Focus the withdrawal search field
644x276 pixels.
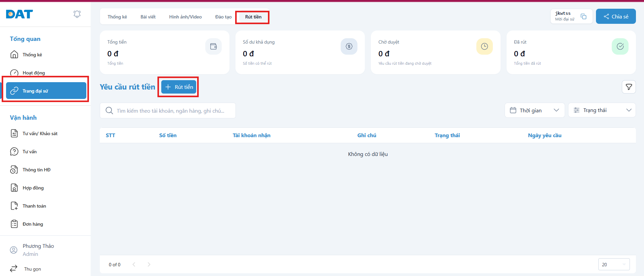point(168,111)
